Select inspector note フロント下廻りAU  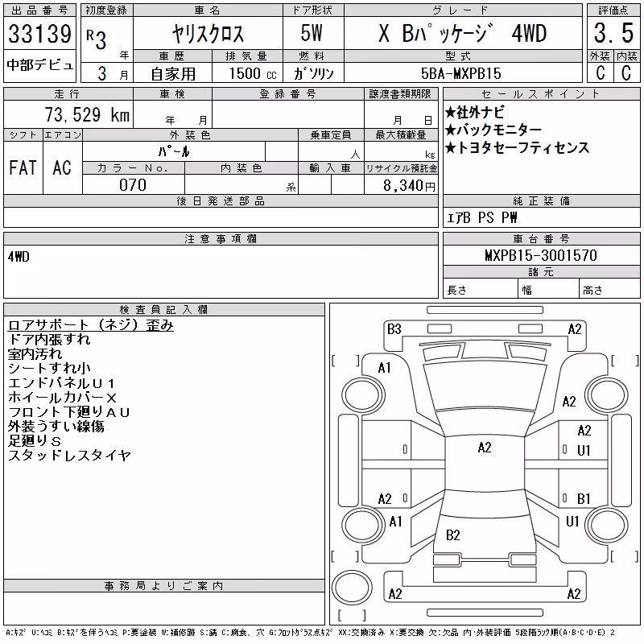(x=69, y=412)
